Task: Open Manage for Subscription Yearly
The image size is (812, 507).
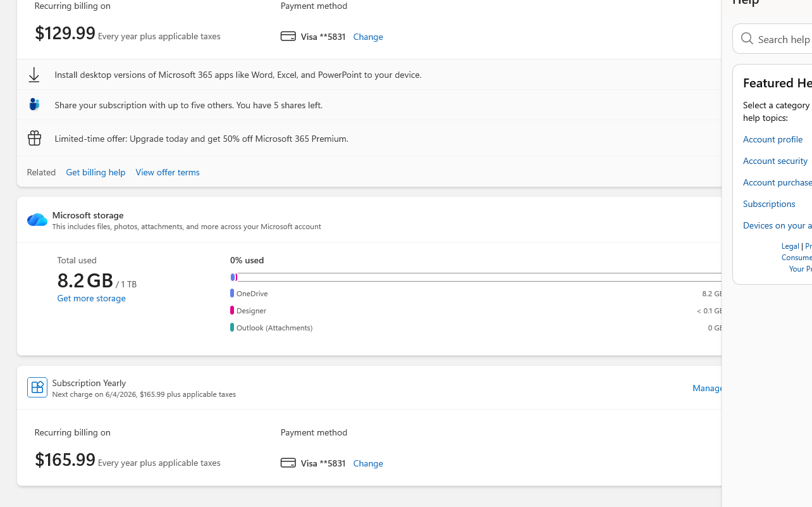Action: tap(707, 388)
